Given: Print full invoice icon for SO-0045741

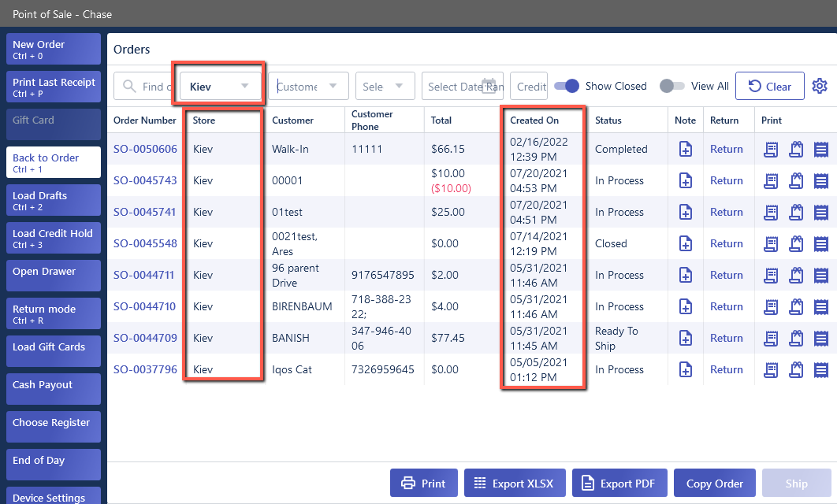Looking at the screenshot, I should point(821,213).
